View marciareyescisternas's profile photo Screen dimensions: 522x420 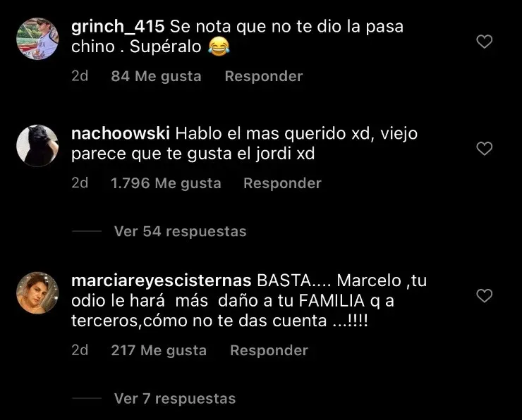(37, 293)
